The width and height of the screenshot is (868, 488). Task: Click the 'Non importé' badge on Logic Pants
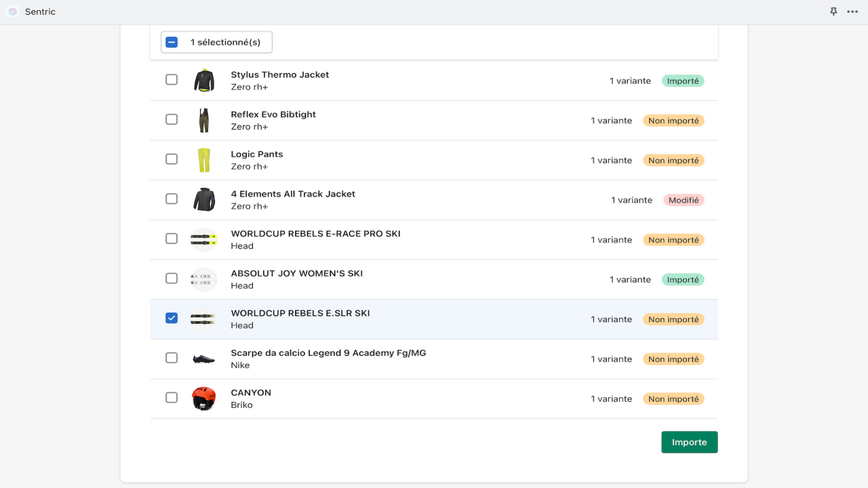coord(673,161)
